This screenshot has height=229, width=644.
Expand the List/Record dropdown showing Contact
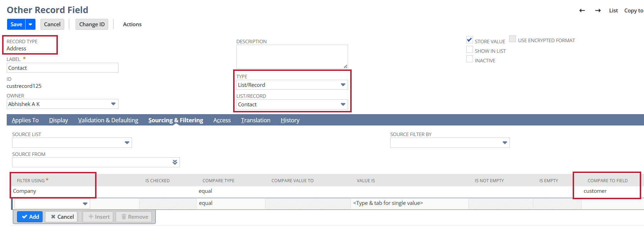[x=343, y=105]
